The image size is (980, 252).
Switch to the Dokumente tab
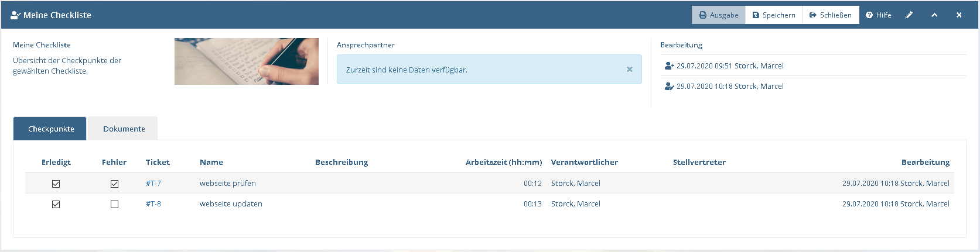[x=124, y=129]
